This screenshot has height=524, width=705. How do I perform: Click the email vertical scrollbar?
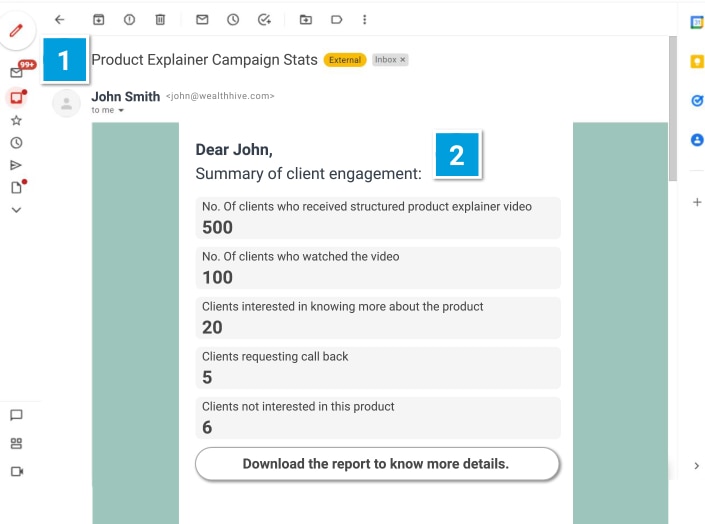click(x=673, y=108)
